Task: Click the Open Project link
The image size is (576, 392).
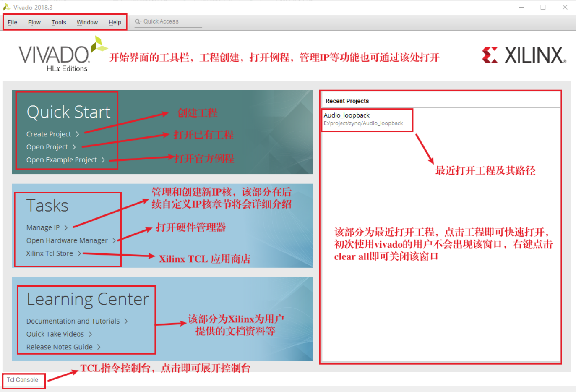Action: [47, 147]
